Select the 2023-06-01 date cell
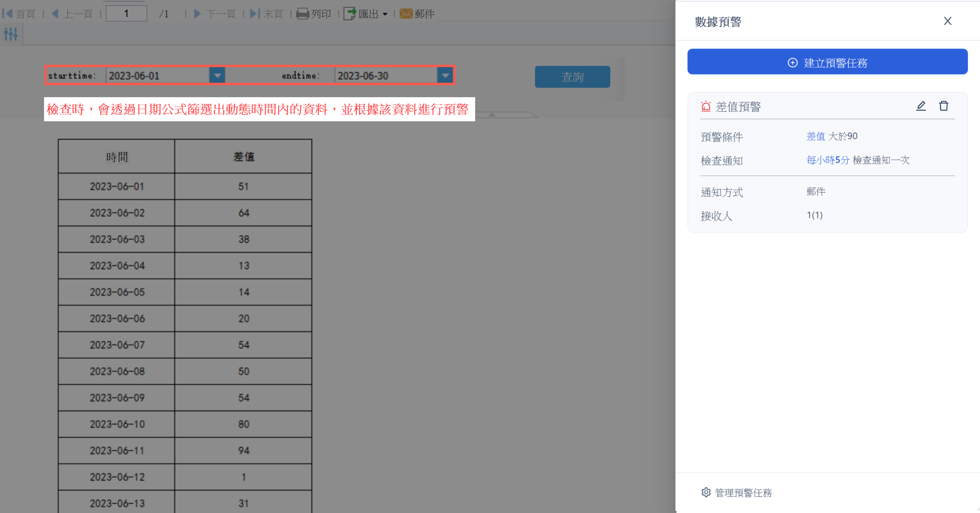 (x=116, y=186)
